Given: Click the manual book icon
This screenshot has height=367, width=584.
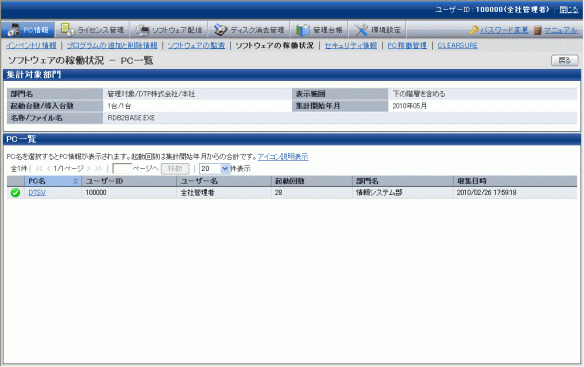Looking at the screenshot, I should point(538,30).
